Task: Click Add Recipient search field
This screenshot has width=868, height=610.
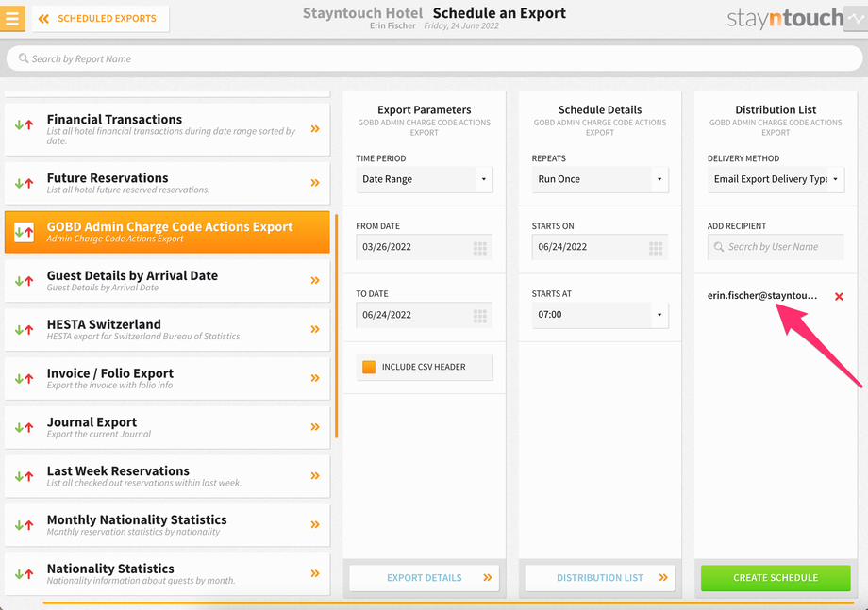Action: coord(776,247)
